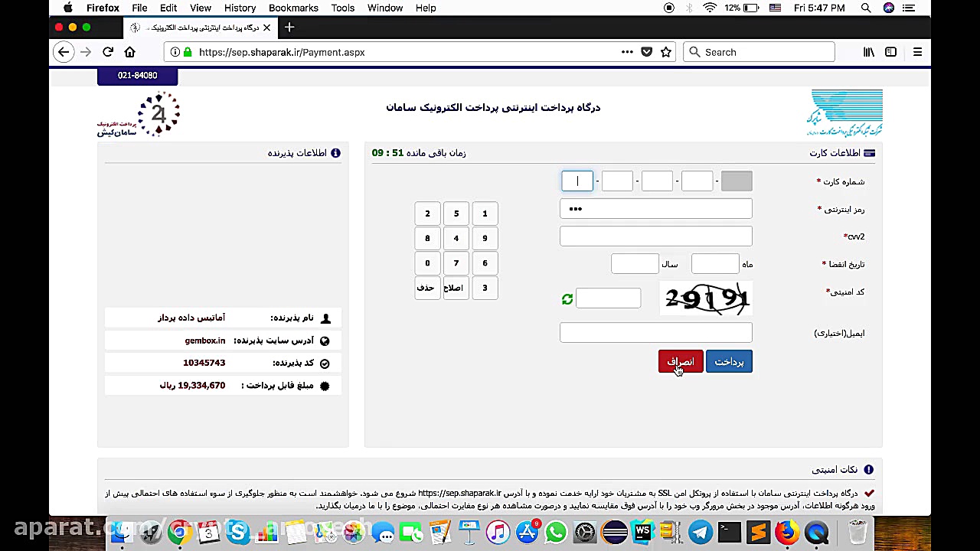Click the merchant info icon

click(x=335, y=153)
